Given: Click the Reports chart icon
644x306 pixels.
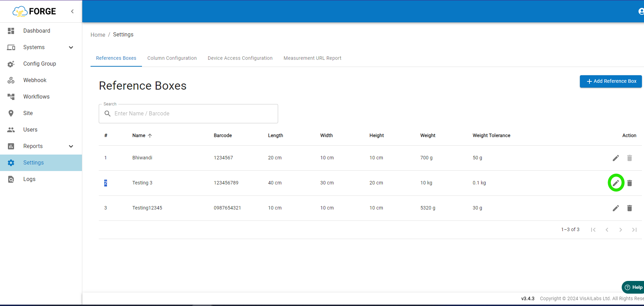Looking at the screenshot, I should (x=11, y=146).
